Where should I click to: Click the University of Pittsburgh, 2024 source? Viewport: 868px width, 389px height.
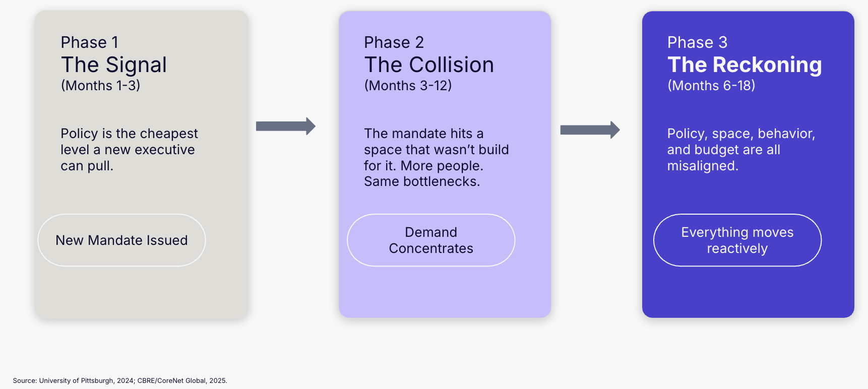[x=86, y=381]
